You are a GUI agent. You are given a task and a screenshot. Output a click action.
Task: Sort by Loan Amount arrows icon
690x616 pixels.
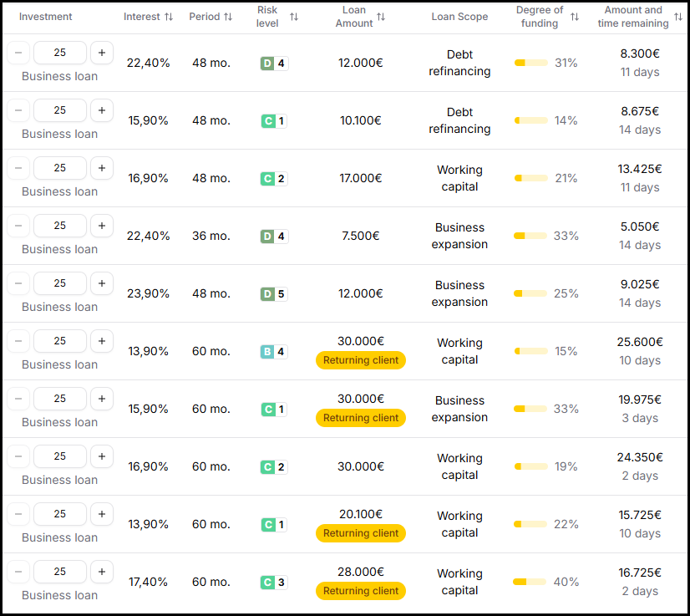[381, 17]
